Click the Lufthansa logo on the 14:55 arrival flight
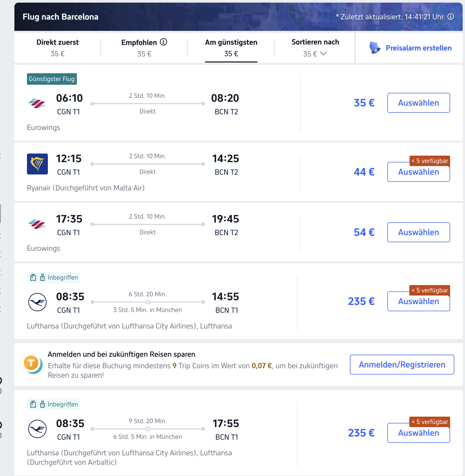This screenshot has width=465, height=476. click(x=37, y=302)
